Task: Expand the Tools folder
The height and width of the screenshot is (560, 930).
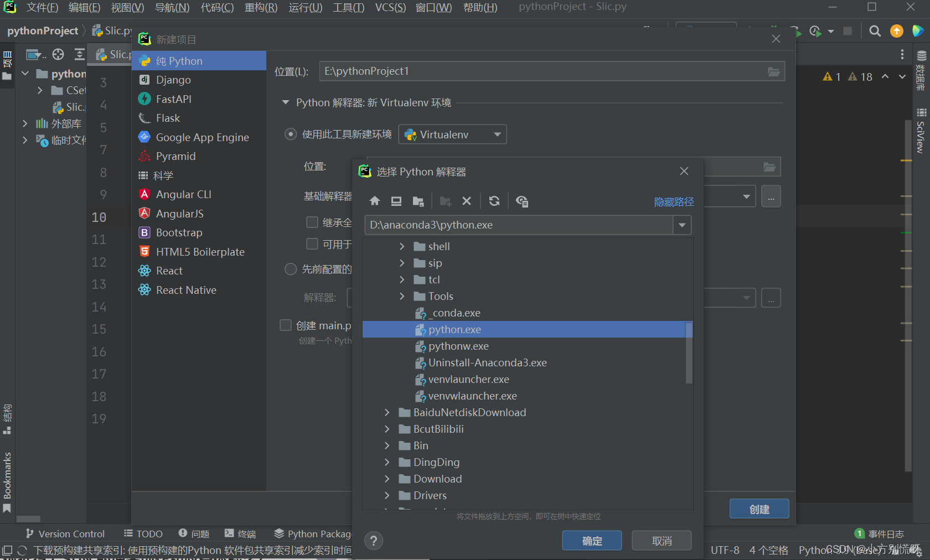Action: [402, 296]
